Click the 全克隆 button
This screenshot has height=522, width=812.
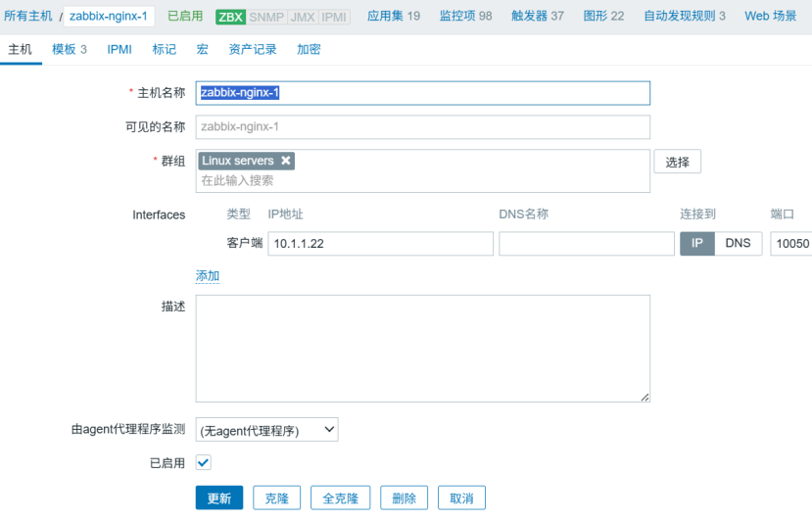click(x=340, y=498)
